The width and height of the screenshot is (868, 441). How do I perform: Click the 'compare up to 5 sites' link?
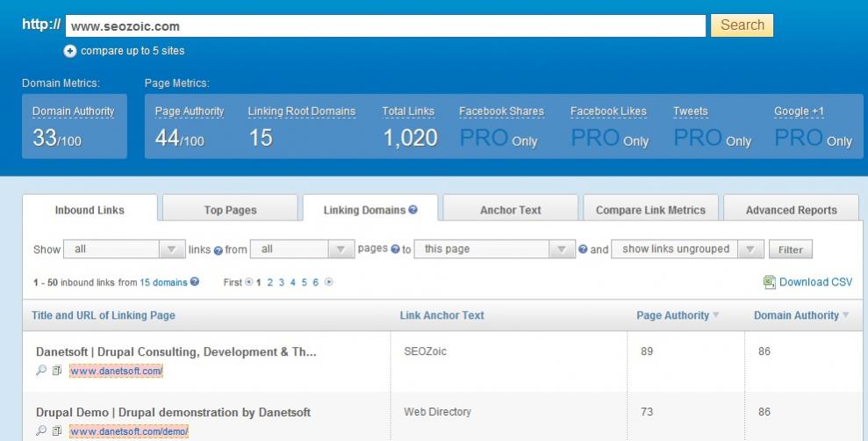(x=133, y=51)
